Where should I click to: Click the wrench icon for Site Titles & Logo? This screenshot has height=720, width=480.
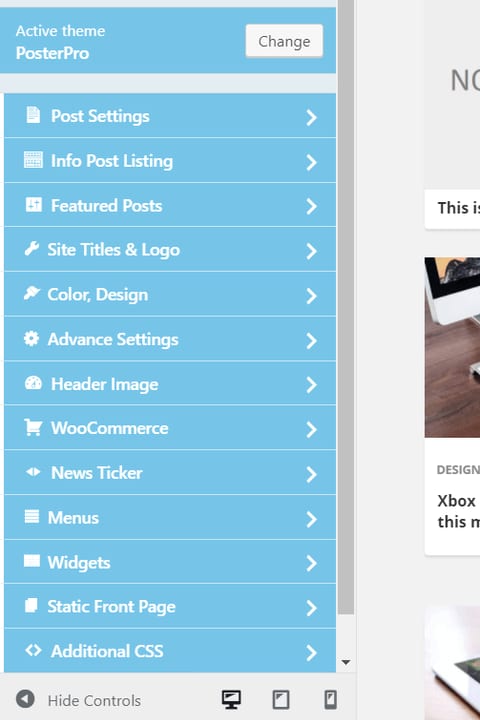(x=32, y=249)
